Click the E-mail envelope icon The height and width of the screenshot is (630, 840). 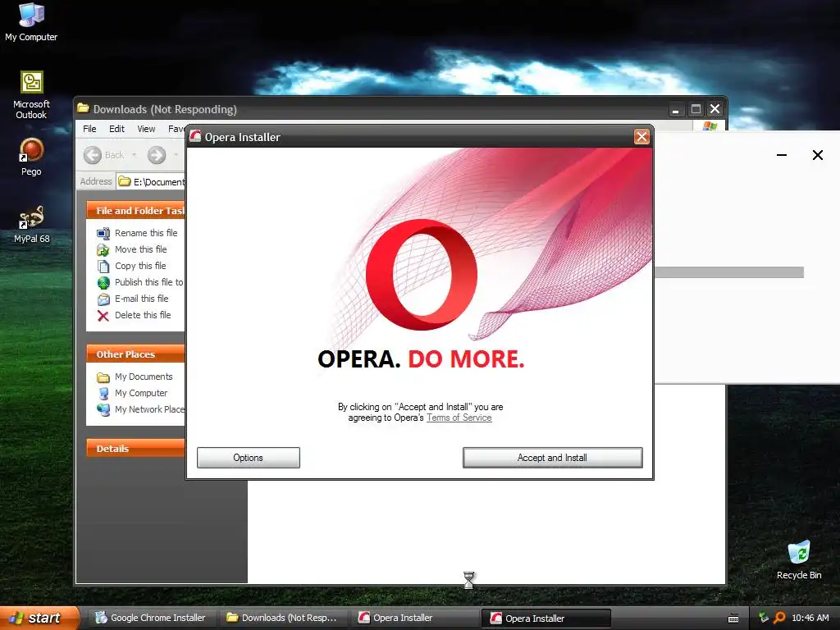click(x=103, y=299)
